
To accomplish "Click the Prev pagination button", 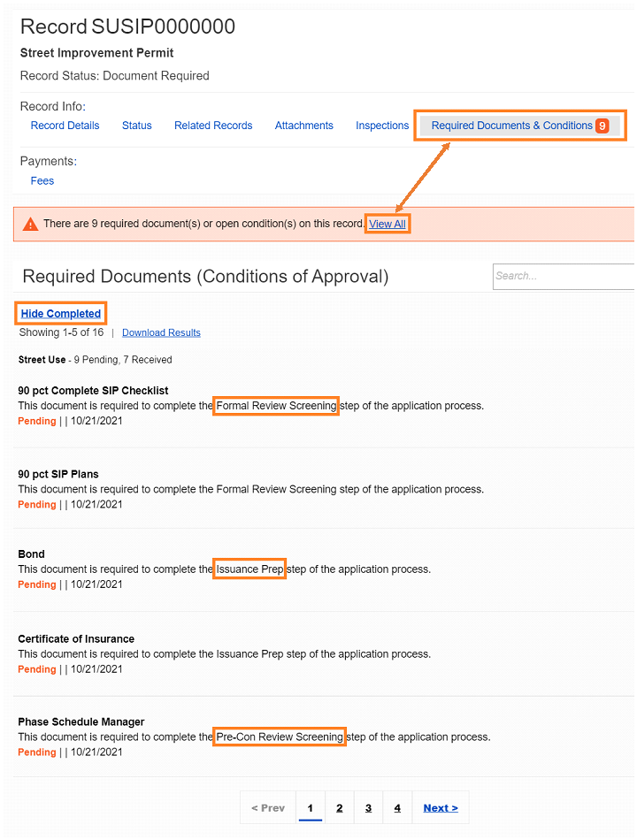I will click(267, 807).
